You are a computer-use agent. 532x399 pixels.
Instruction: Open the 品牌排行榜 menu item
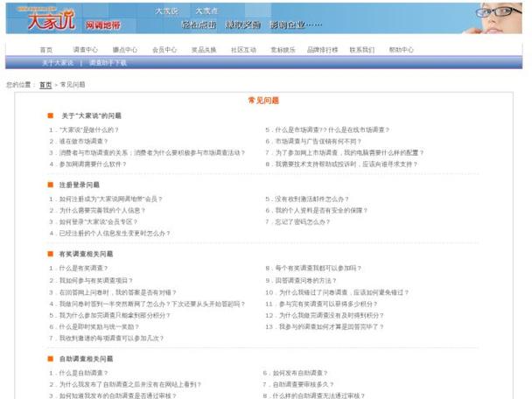[322, 50]
